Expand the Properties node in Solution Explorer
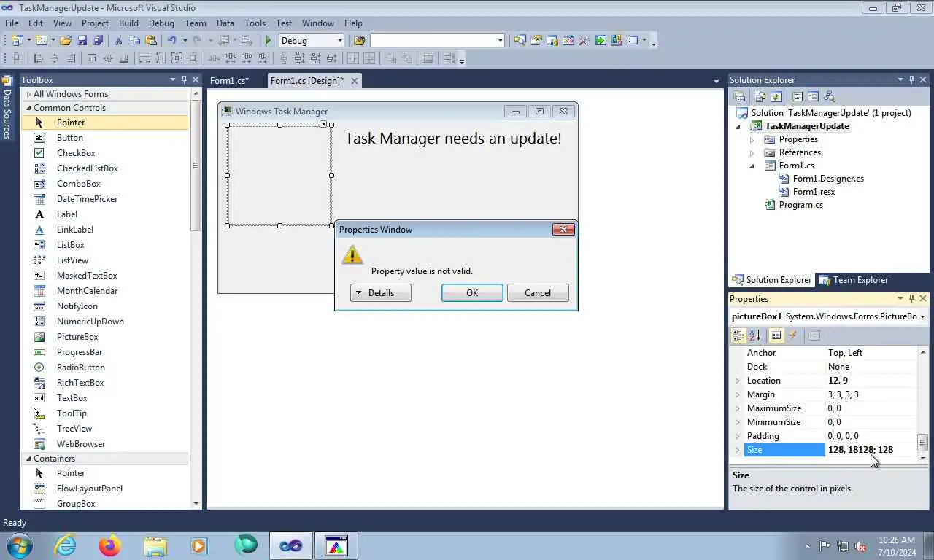934x560 pixels. (752, 139)
